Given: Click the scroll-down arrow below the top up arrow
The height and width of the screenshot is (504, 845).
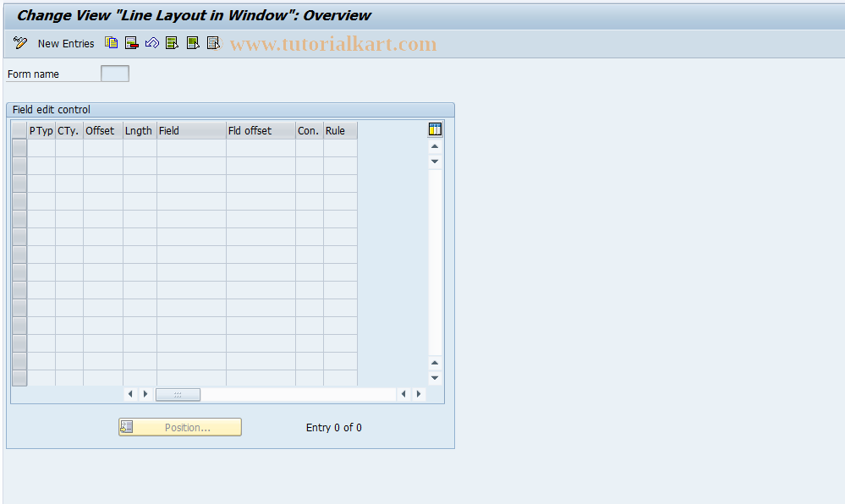Looking at the screenshot, I should (435, 162).
